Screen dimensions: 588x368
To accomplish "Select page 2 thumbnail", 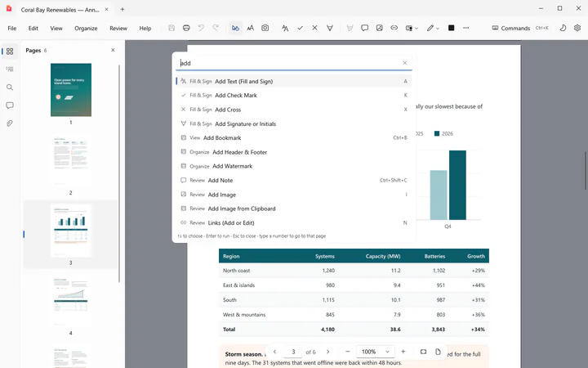I will [71, 160].
